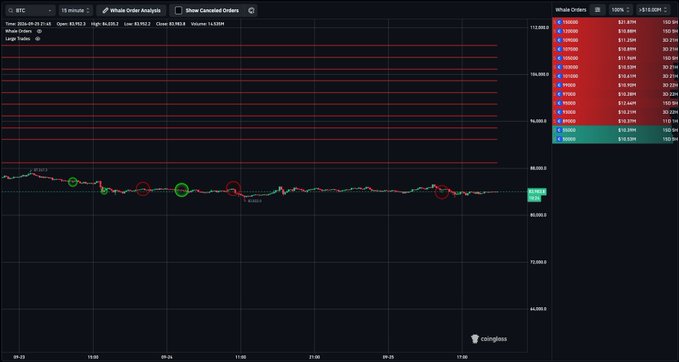Open the BTC symbol search dropdown
Screen dimensions: 679x362
coord(31,10)
